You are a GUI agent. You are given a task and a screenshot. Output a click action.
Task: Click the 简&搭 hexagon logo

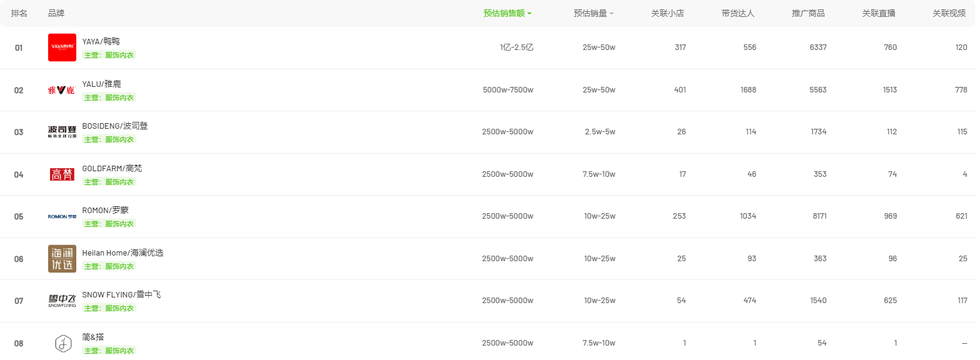tap(62, 343)
